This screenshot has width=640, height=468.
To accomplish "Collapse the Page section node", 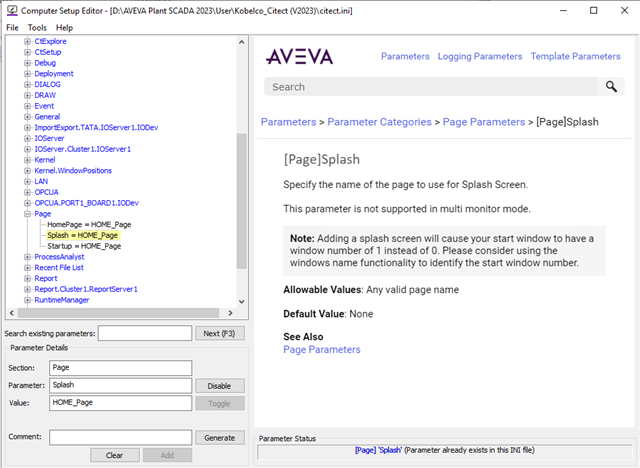I will pyautogui.click(x=27, y=214).
